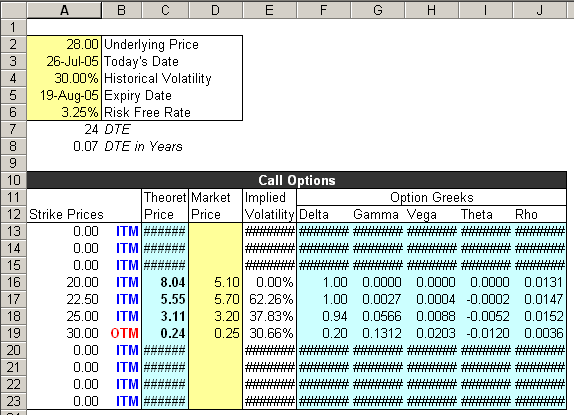This screenshot has width=574, height=415.
Task: Click the Call Options header bar
Action: pyautogui.click(x=297, y=180)
